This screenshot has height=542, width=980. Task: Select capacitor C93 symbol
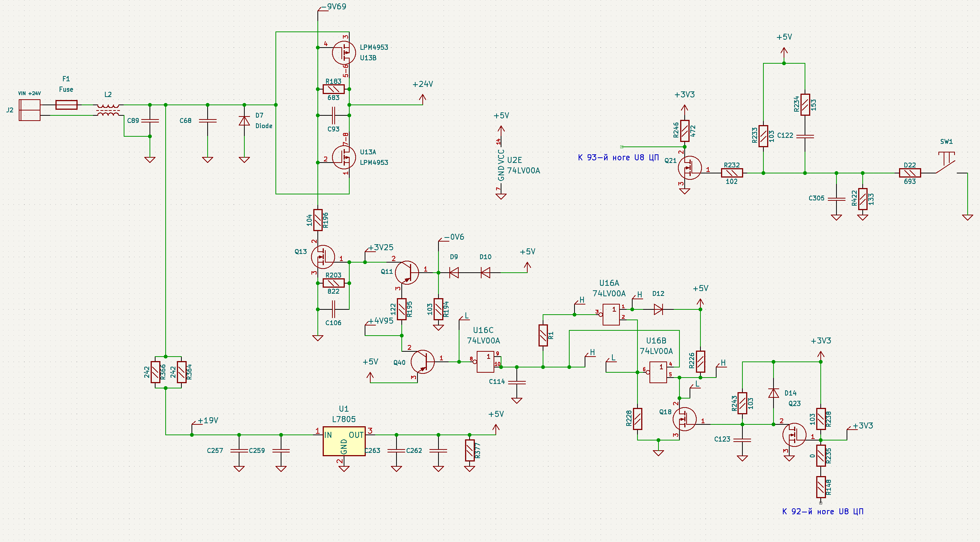333,115
